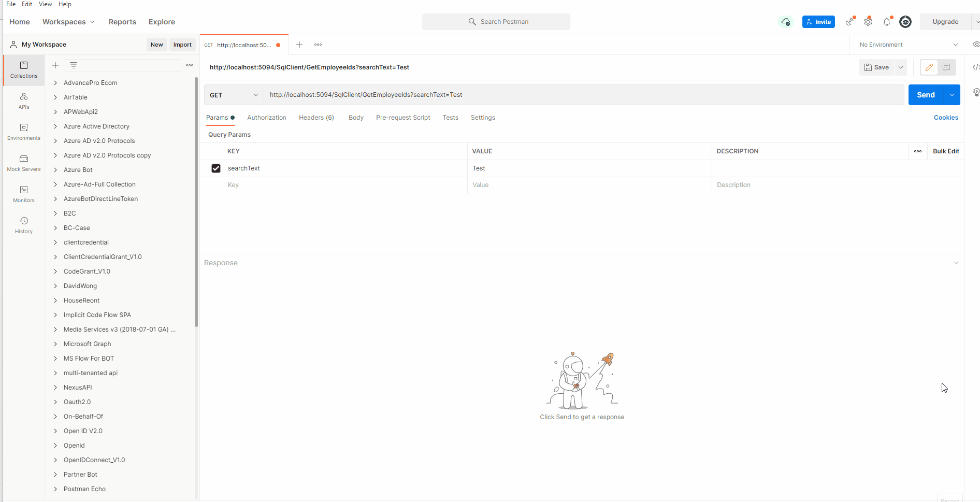Click the Send button
Screen dimensions: 980x502
click(926, 95)
